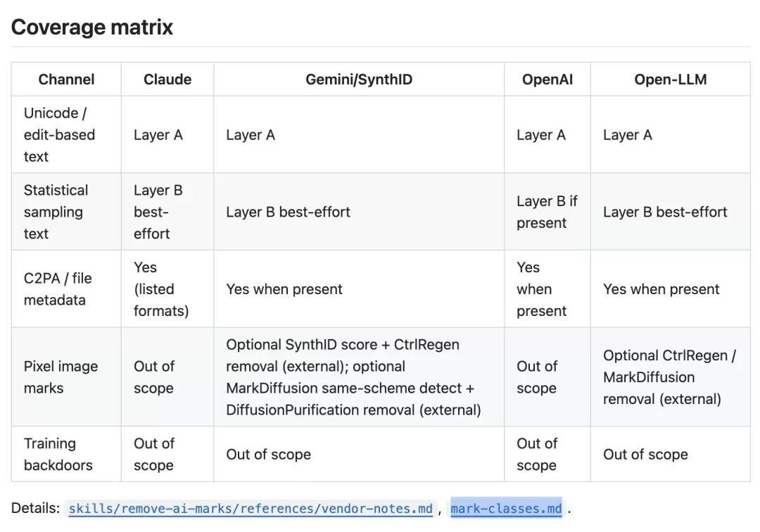Open the mark-classes.md link
Screen dimensions: 760x532
coord(506,508)
